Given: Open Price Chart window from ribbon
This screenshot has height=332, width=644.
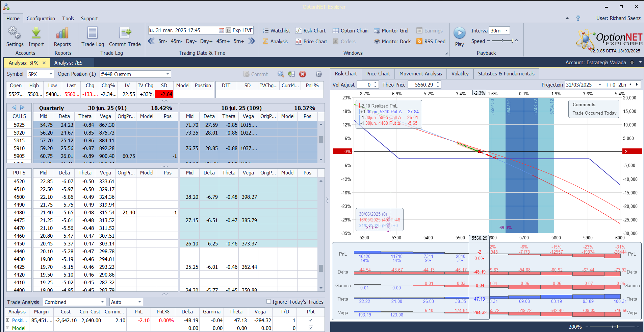Looking at the screenshot, I should (x=312, y=41).
